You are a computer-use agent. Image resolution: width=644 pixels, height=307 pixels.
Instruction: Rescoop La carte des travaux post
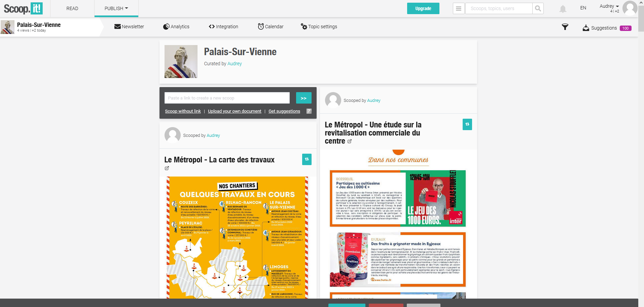click(x=307, y=159)
